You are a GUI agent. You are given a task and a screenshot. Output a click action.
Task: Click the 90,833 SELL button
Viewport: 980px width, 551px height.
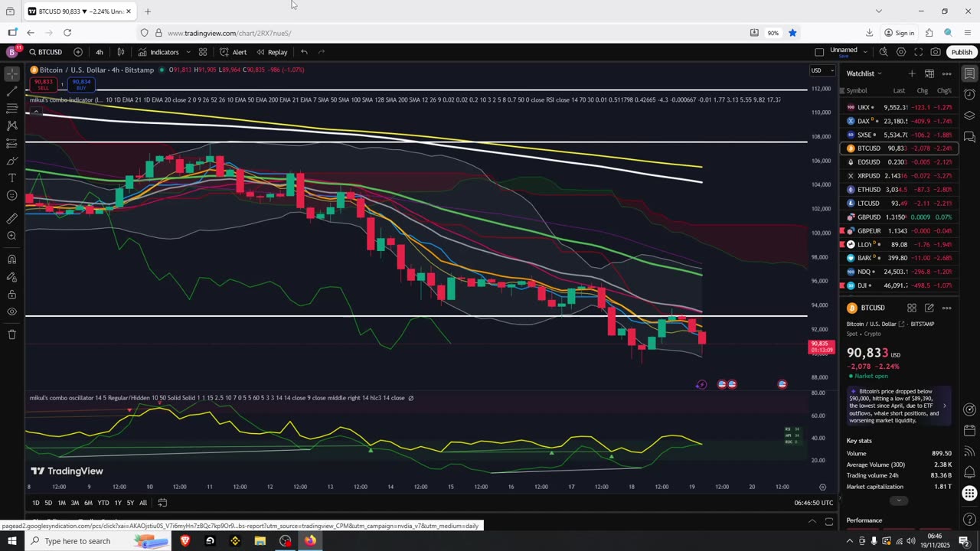click(43, 84)
